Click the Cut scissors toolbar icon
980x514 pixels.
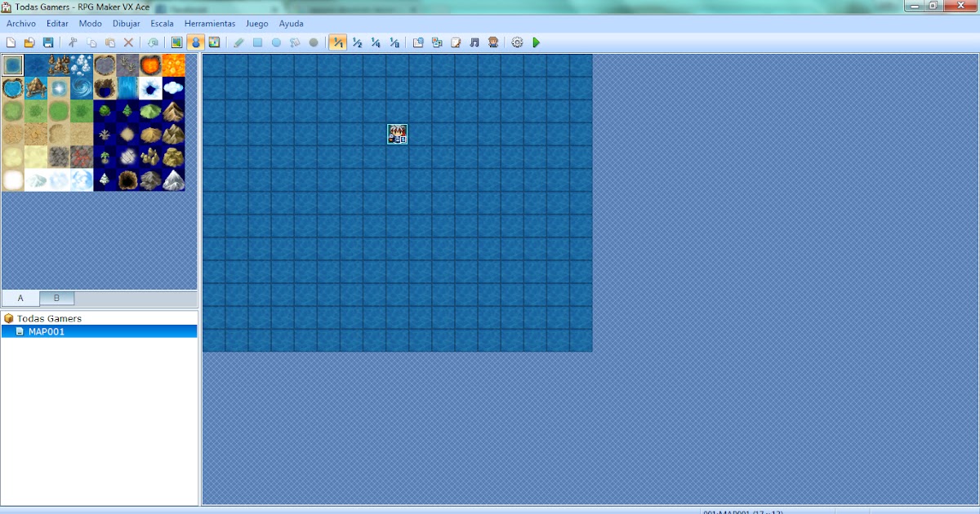[x=73, y=42]
